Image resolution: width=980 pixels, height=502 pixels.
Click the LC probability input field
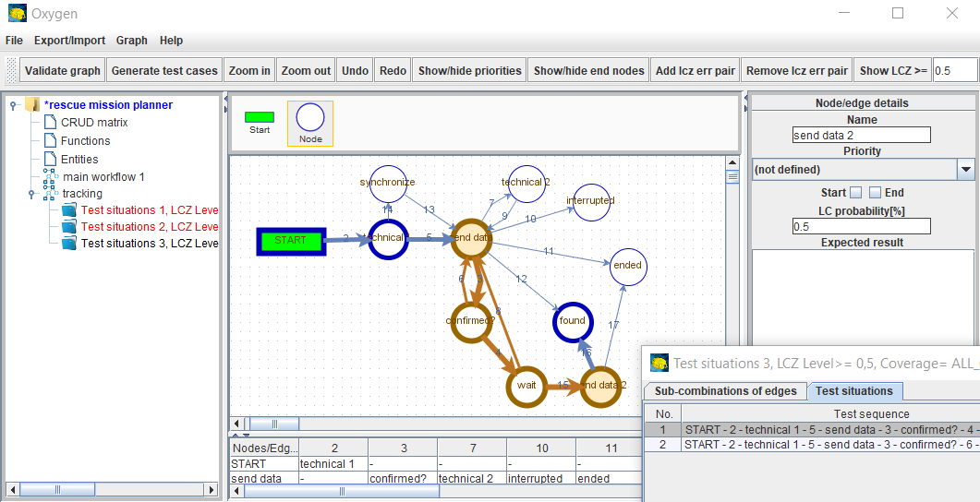(861, 227)
